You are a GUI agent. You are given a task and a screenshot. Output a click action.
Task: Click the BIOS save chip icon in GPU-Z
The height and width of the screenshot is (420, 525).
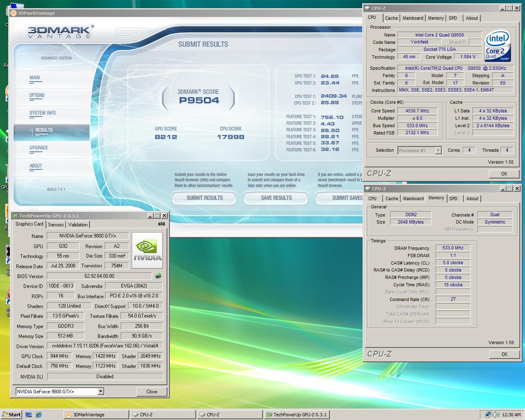[158, 276]
